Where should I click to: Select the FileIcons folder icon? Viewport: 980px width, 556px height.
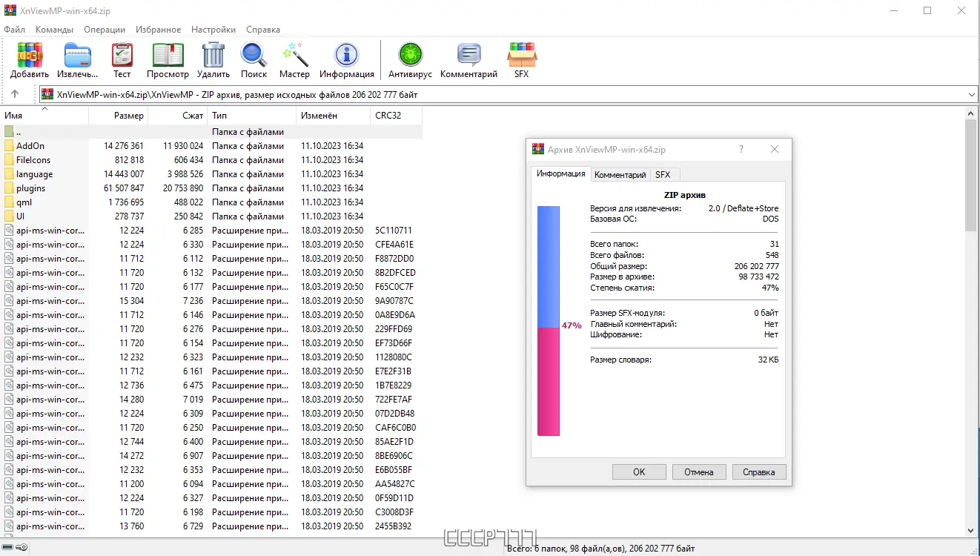[x=9, y=160]
